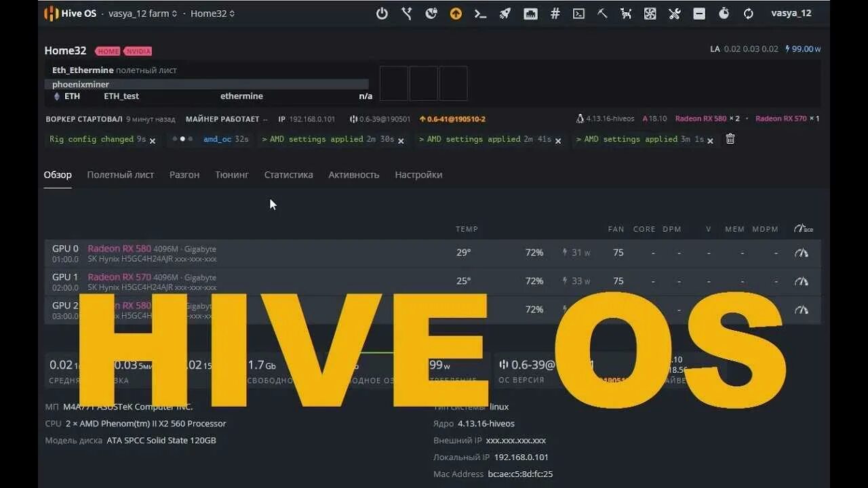The height and width of the screenshot is (488, 868).
Task: Click the orange upgrade arrow icon
Action: [x=456, y=14]
